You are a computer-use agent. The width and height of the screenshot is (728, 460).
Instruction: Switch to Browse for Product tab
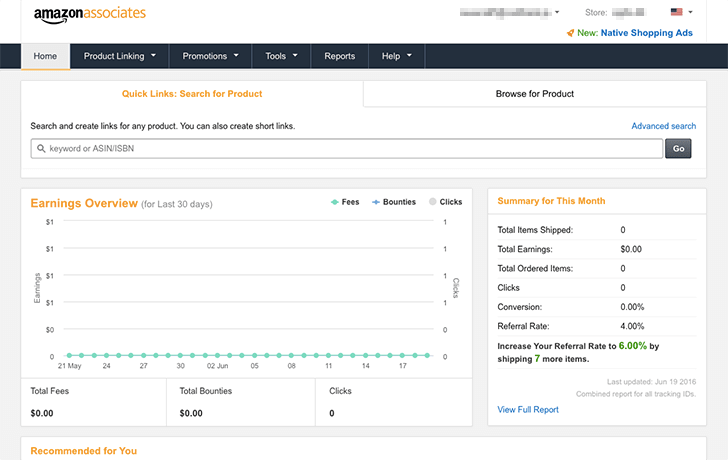[534, 94]
